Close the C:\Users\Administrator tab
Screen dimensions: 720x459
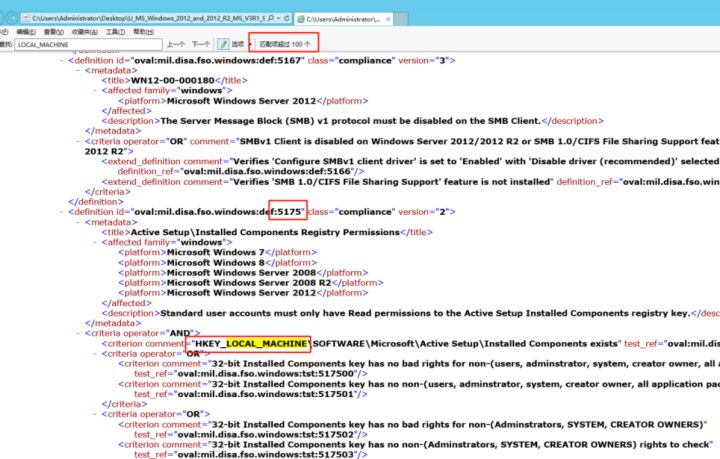click(388, 19)
